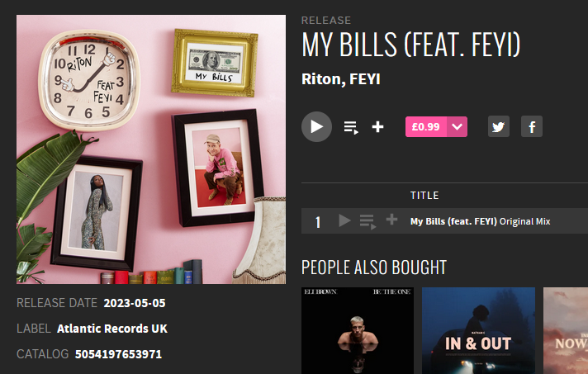
Task: Sort the track list by the TITLE column header
Action: point(424,195)
